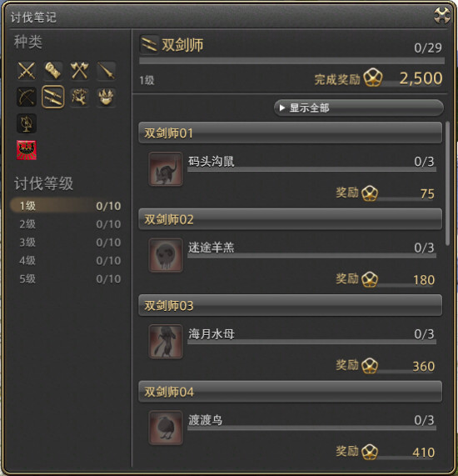Close the 讨伐笔记 window

[442, 15]
